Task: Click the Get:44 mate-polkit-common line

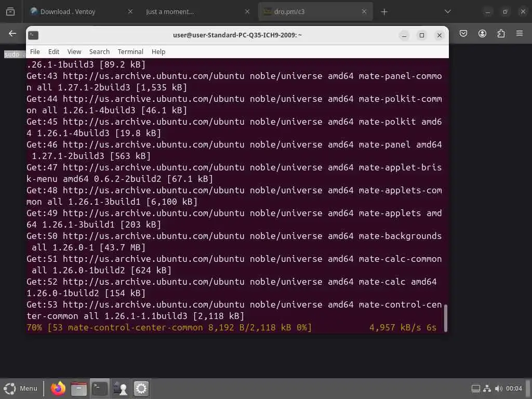Action: (x=234, y=104)
